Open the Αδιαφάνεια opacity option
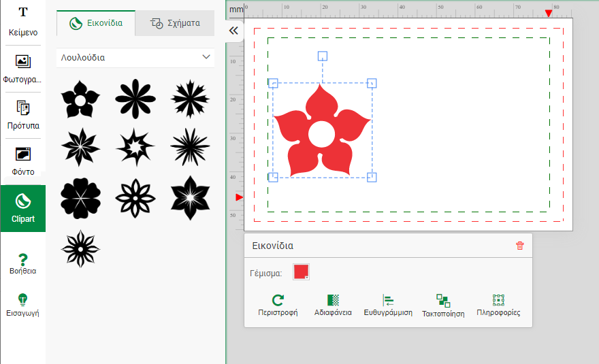Viewport: 599px width, 364px height. click(x=333, y=305)
